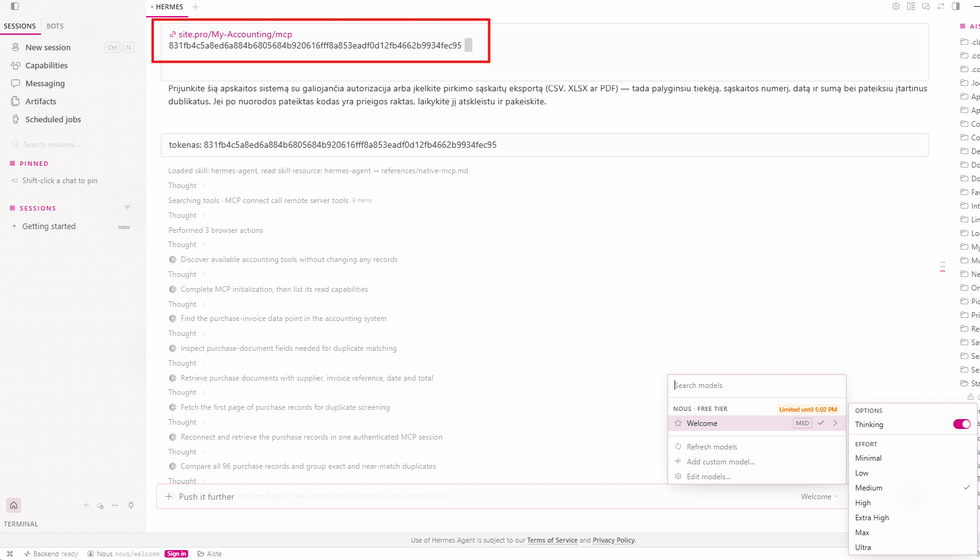Click the plus icon above TERMINAL

pos(86,505)
